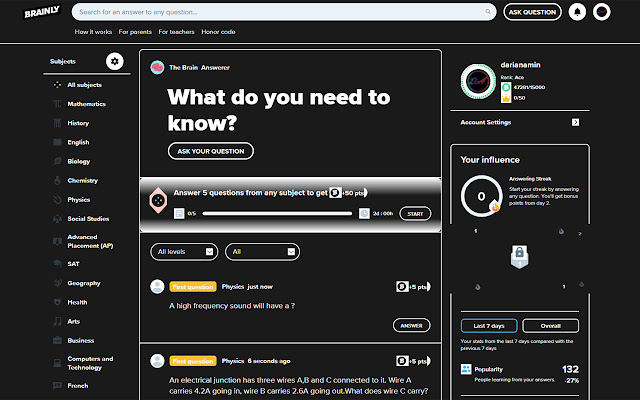Open the All filter dropdown
This screenshot has width=640, height=400.
262,251
